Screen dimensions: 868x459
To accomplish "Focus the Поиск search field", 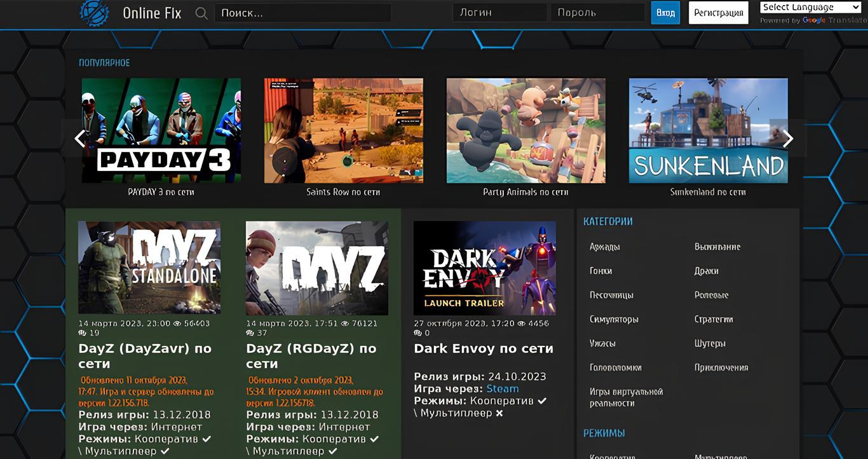I will [302, 13].
